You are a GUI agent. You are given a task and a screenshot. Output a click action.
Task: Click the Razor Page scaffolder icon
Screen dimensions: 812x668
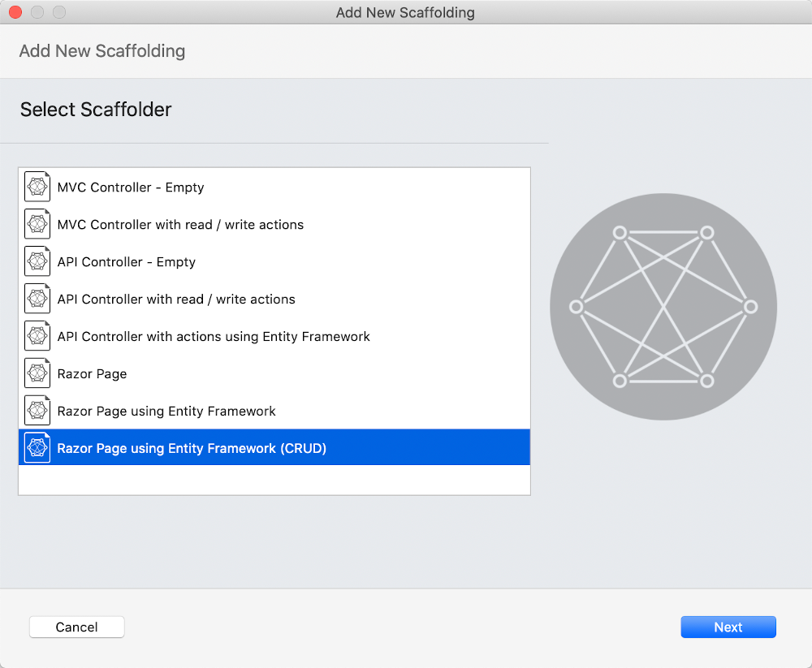[x=37, y=373]
